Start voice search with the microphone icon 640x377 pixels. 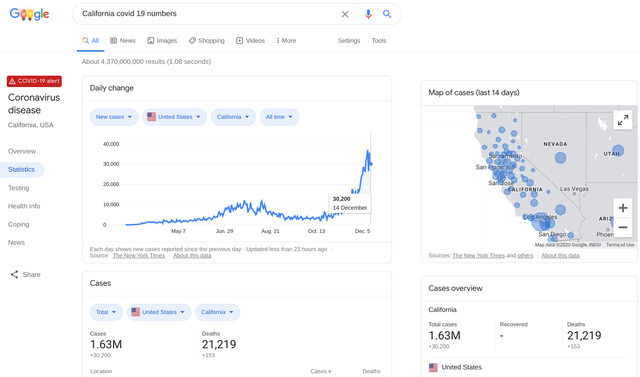tap(368, 14)
